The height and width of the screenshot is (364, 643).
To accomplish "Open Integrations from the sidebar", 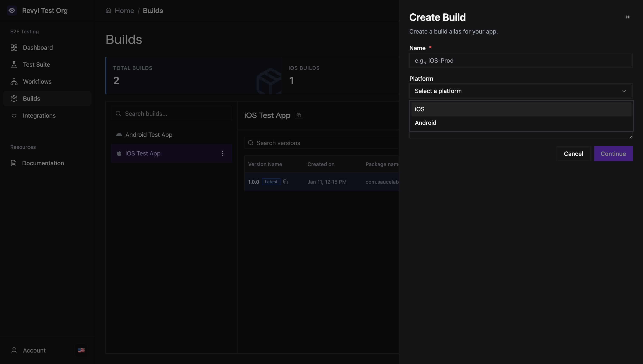I will pos(39,116).
